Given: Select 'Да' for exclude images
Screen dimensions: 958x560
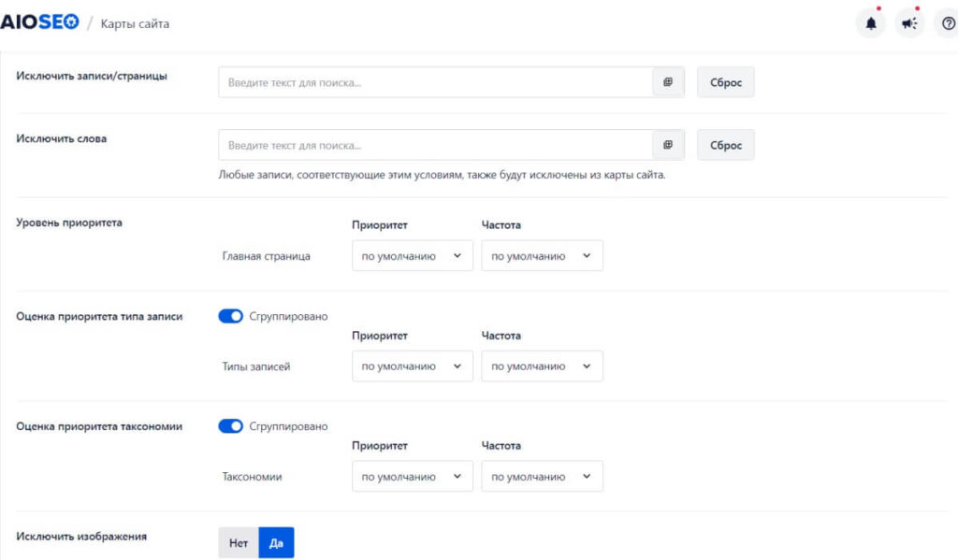Looking at the screenshot, I should (x=276, y=542).
